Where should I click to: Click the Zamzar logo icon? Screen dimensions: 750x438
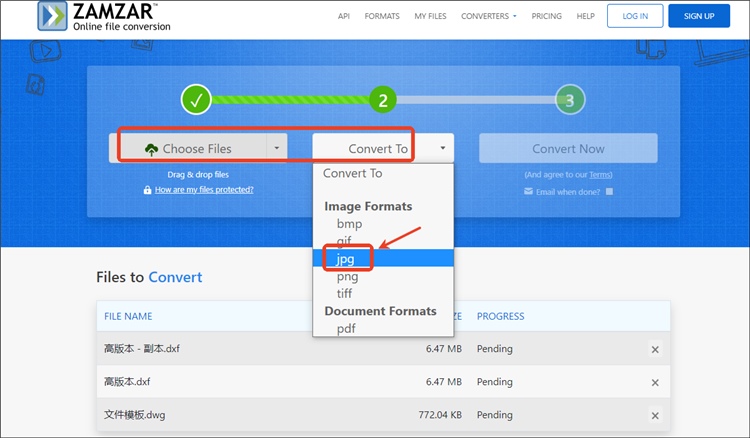[x=52, y=17]
